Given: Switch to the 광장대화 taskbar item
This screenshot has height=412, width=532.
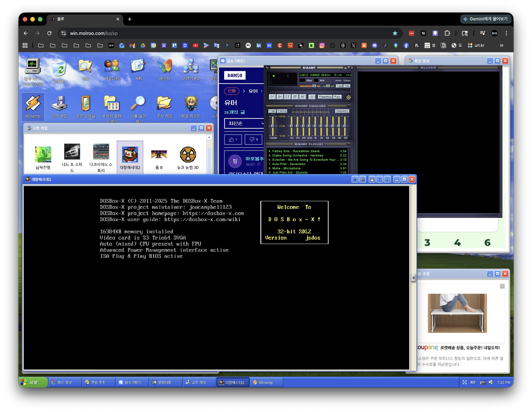Looking at the screenshot, I should pos(166,382).
